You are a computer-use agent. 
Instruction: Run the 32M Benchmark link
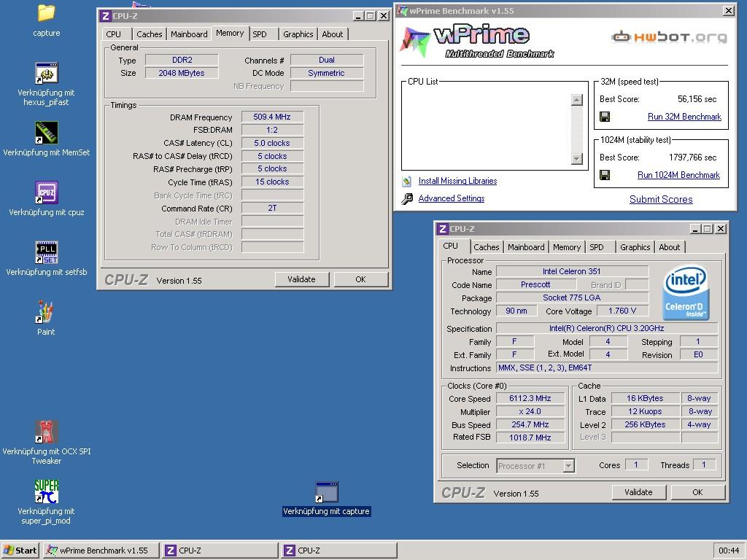(684, 117)
